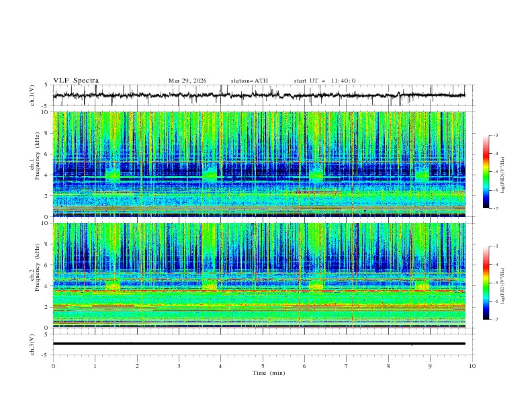Image resolution: width=532 pixels, height=411 pixels.
Task: Click the ch.2 spectrogram colorbar
Action: (486, 283)
